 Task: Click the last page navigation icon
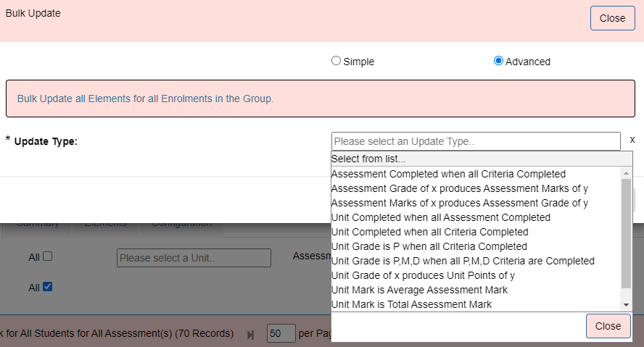[251, 334]
